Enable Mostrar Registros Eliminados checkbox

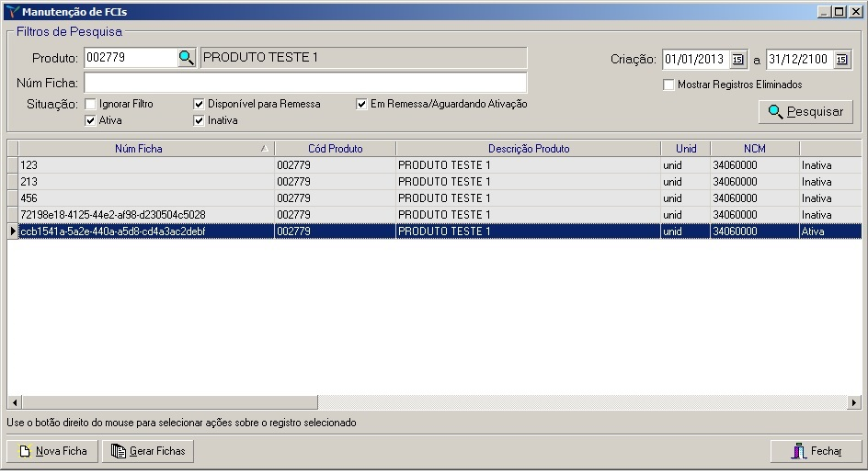[x=668, y=85]
